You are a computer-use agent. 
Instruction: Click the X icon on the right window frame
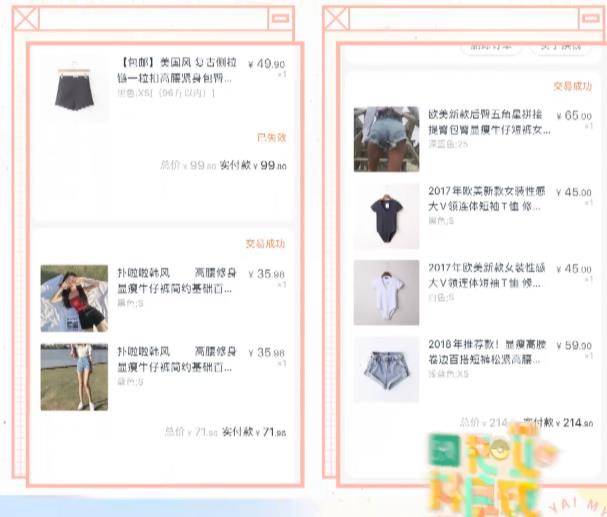(337, 17)
